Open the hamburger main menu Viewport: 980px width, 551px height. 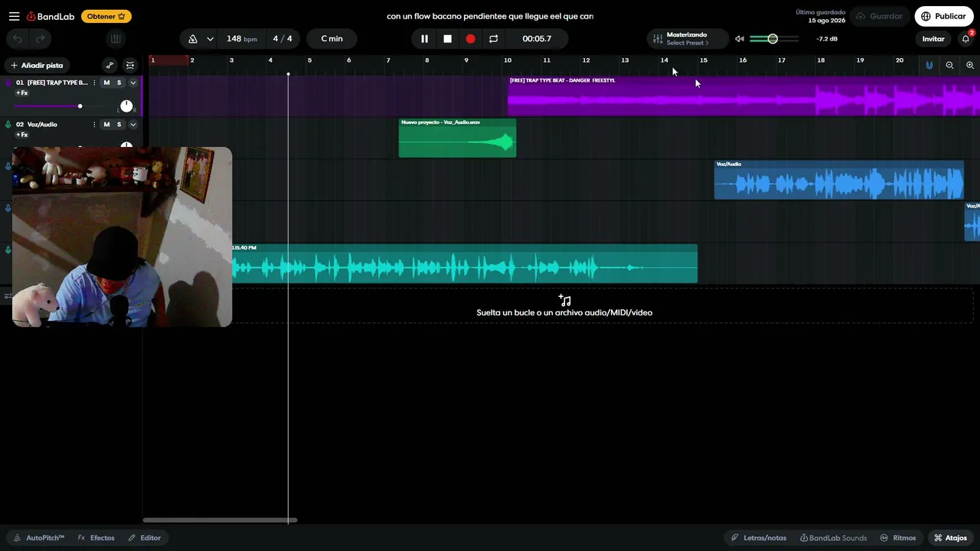[15, 16]
